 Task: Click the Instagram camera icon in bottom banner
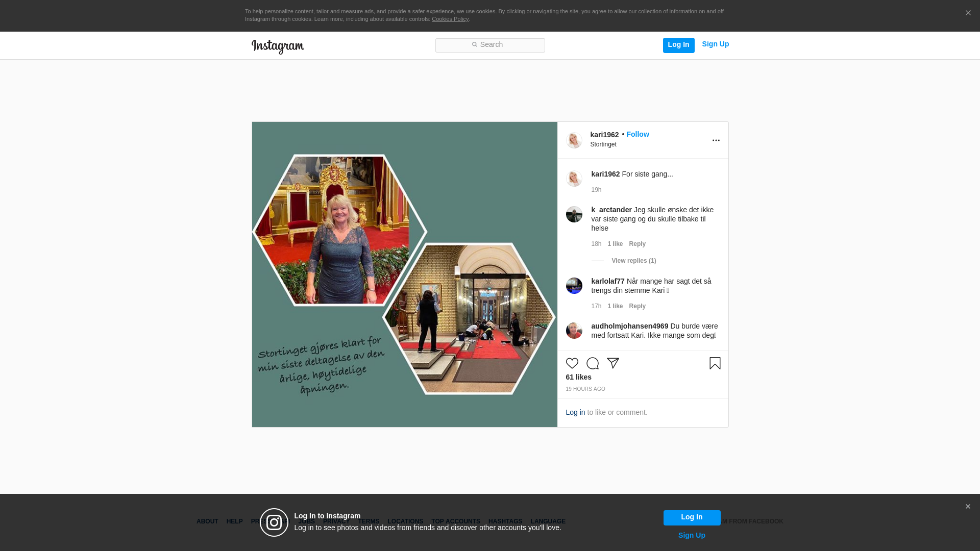point(274,522)
